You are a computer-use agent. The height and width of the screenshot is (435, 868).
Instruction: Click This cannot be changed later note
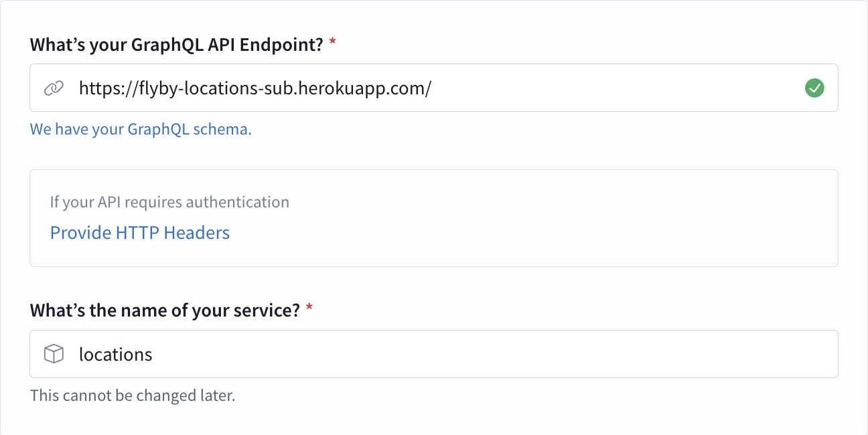pyautogui.click(x=131, y=396)
